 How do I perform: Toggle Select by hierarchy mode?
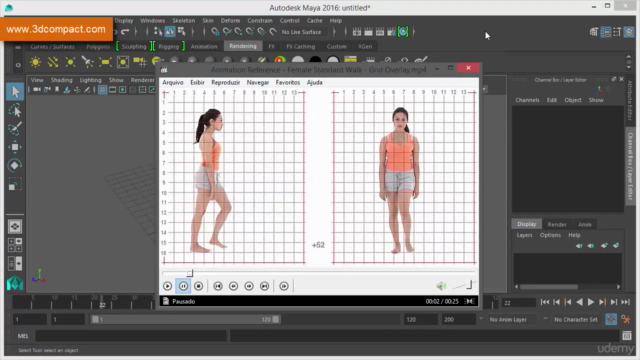pos(158,31)
